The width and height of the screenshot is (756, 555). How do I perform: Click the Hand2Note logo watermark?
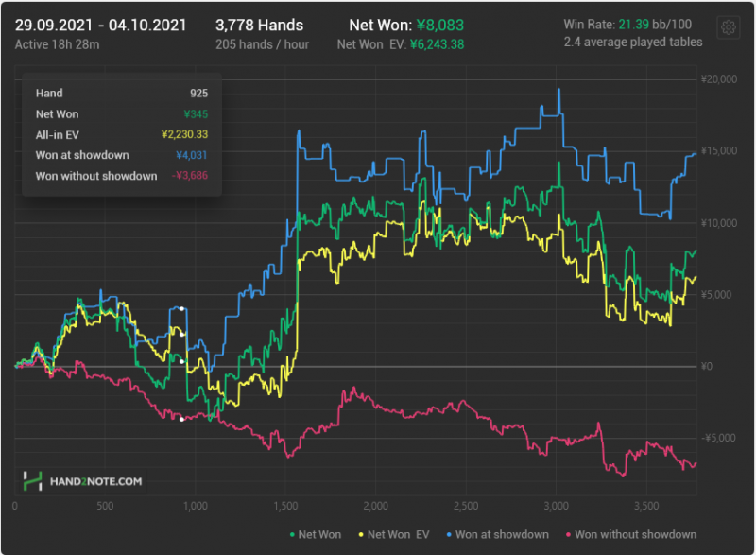click(x=83, y=481)
